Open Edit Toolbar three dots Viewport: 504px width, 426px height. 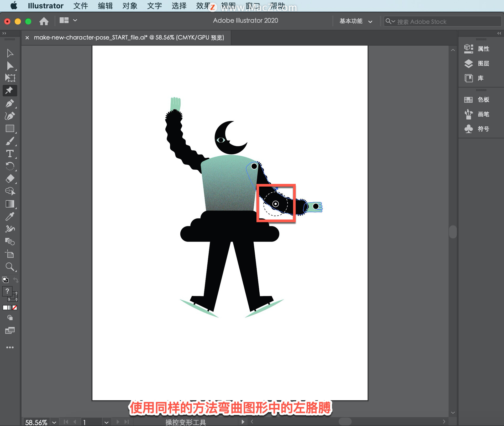tap(10, 347)
